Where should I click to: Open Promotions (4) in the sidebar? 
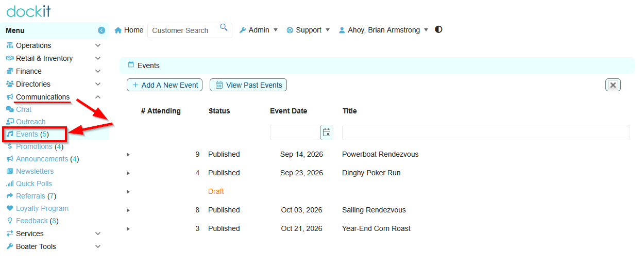[40, 146]
